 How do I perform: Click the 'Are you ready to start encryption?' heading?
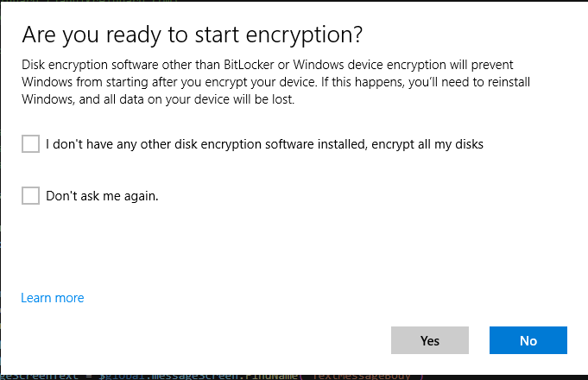click(192, 35)
